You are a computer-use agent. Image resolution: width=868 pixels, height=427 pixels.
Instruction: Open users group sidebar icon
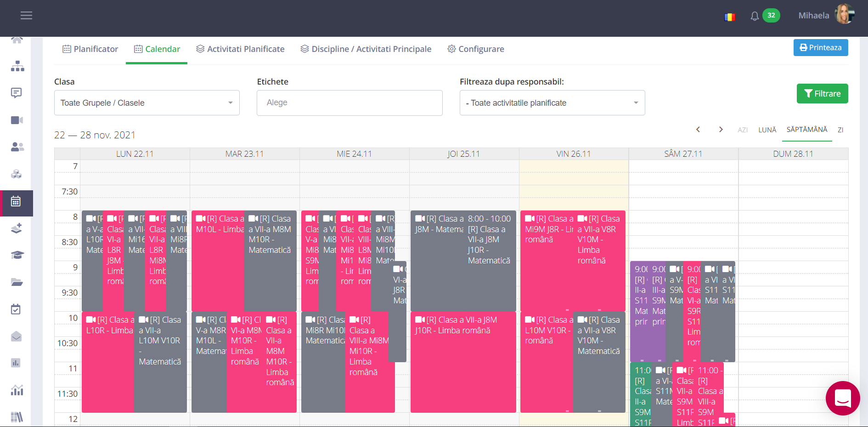(x=17, y=147)
